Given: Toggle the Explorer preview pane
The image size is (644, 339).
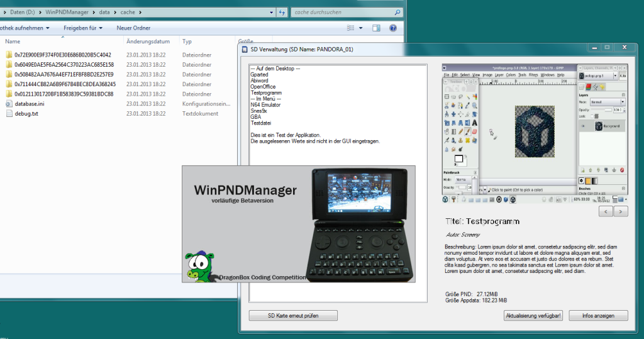Looking at the screenshot, I should 376,28.
